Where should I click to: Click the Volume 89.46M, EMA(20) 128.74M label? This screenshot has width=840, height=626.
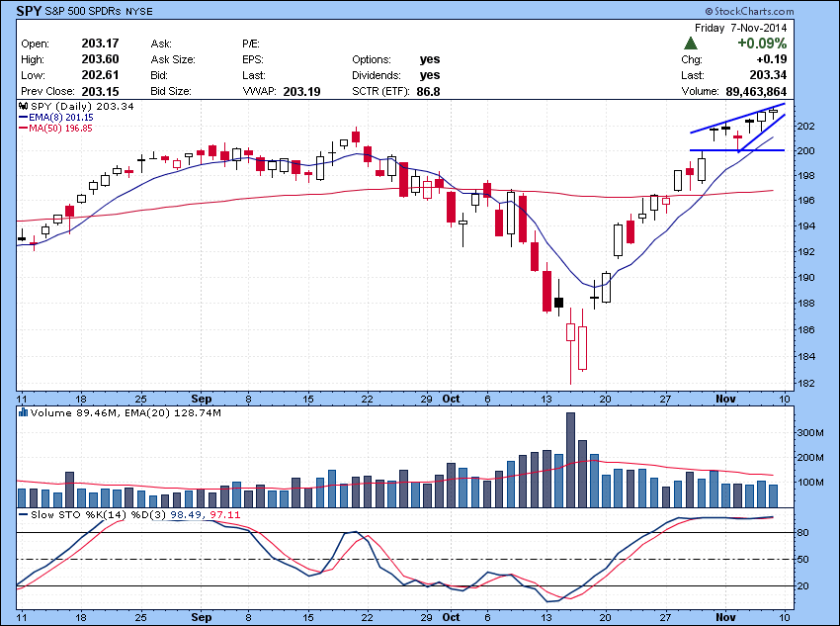(x=126, y=412)
